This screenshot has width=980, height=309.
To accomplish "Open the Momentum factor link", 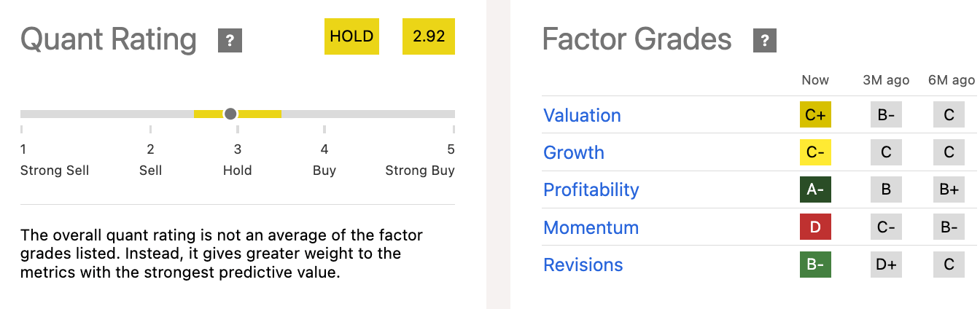I will 591,227.
